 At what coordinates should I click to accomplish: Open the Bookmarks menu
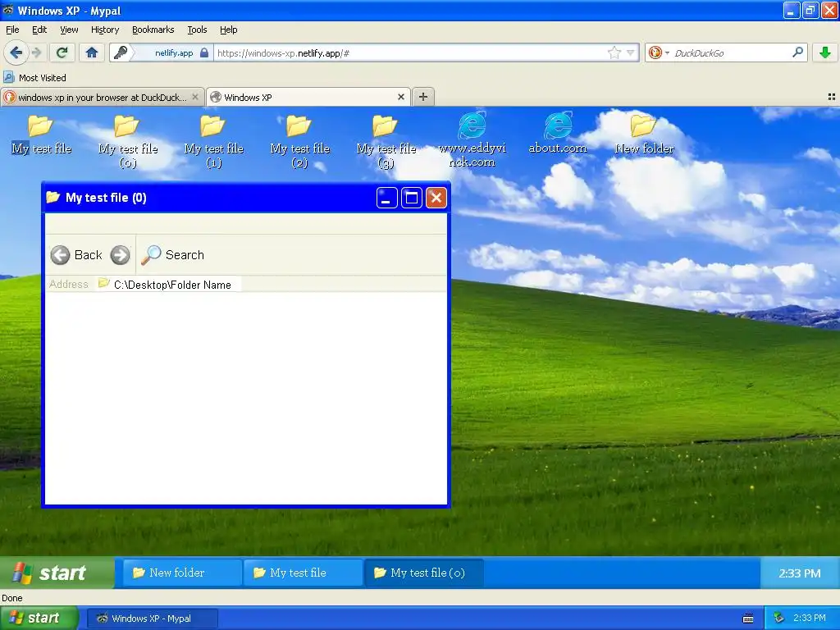pyautogui.click(x=153, y=30)
